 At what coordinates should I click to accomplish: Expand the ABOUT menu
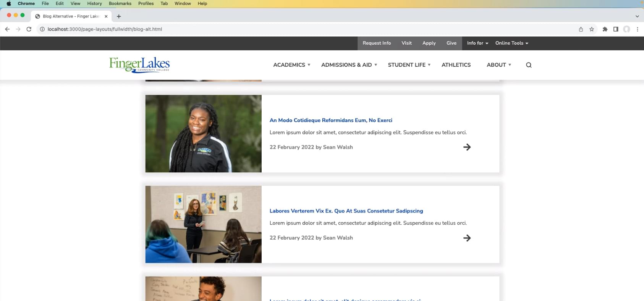(499, 65)
